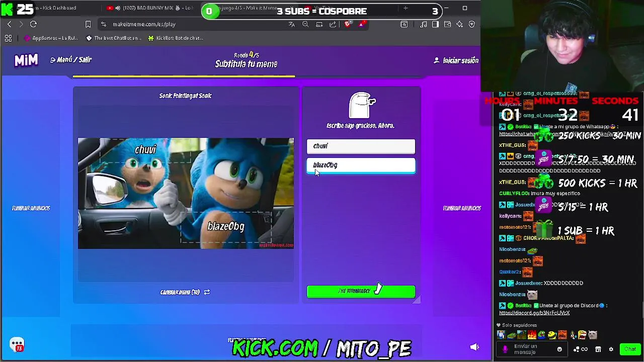Share this page via the share icon
The height and width of the screenshot is (362, 644).
pos(333,24)
